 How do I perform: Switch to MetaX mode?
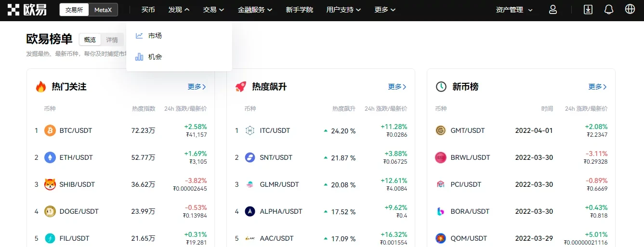tap(104, 10)
